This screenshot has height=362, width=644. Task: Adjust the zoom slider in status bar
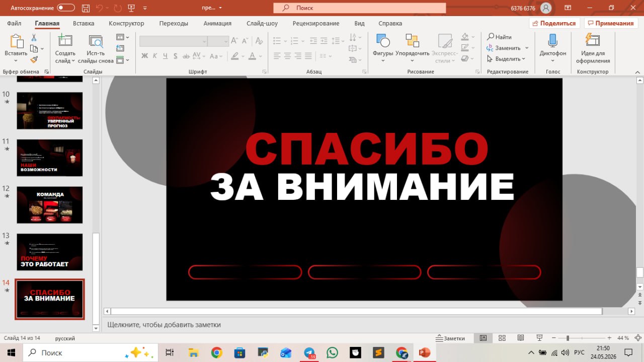[568, 338]
